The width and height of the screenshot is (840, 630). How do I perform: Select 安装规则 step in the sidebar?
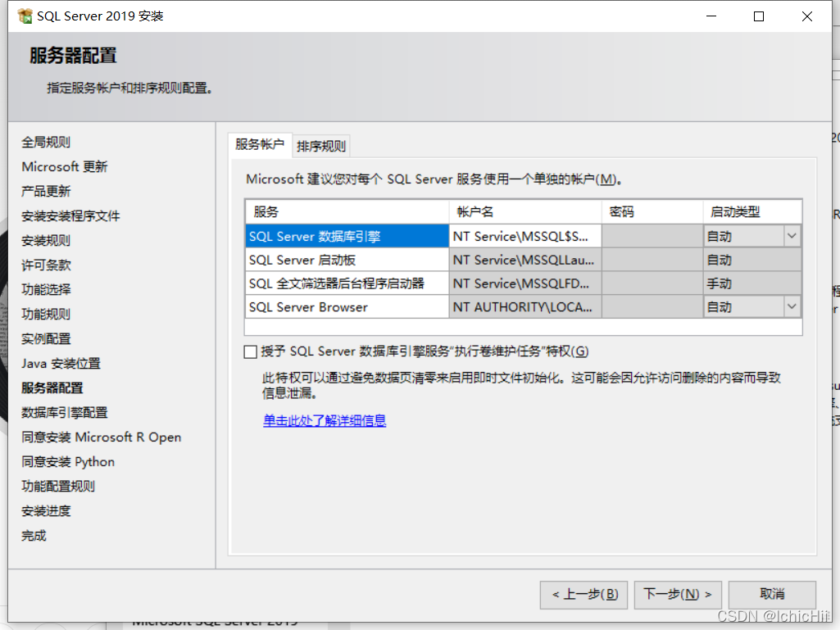click(46, 241)
